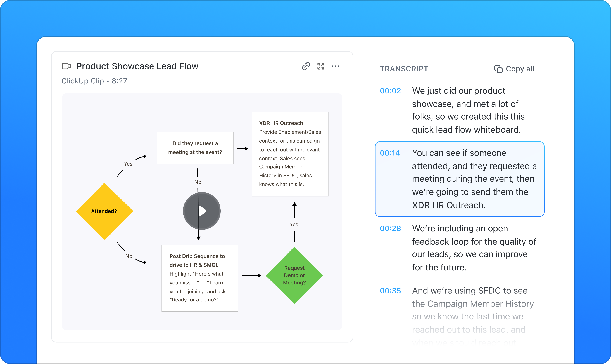Click the Copy all button in transcript
The width and height of the screenshot is (611, 364).
click(514, 69)
